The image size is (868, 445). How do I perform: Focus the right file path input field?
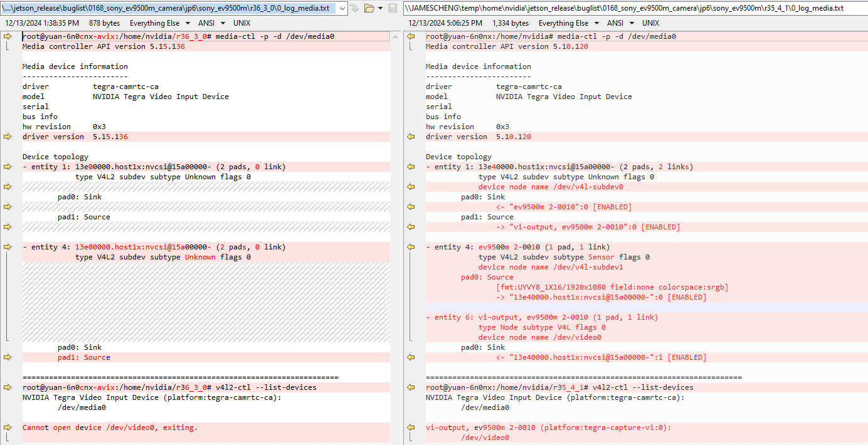pyautogui.click(x=635, y=8)
